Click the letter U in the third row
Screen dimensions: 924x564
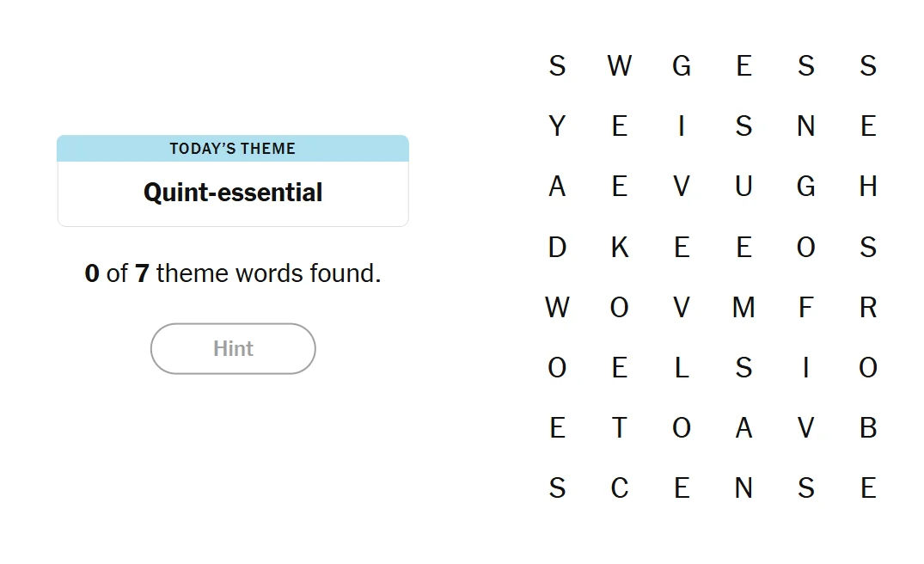(743, 186)
